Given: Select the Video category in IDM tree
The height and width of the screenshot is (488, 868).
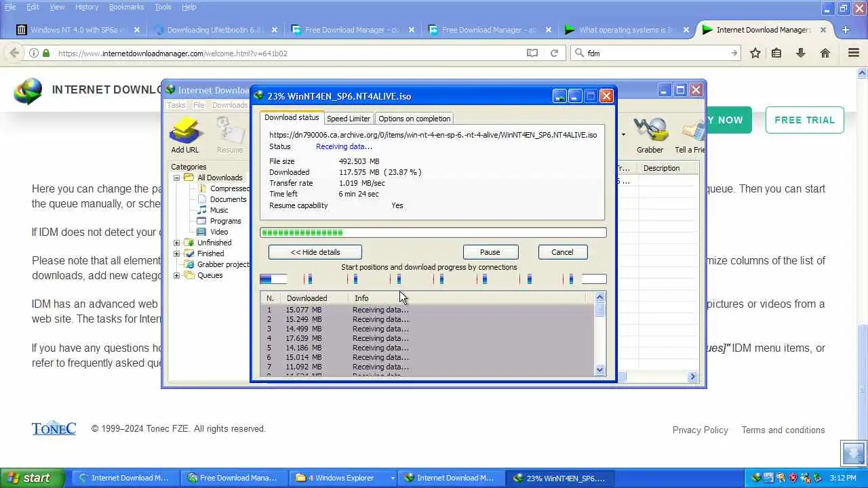Looking at the screenshot, I should coord(219,232).
